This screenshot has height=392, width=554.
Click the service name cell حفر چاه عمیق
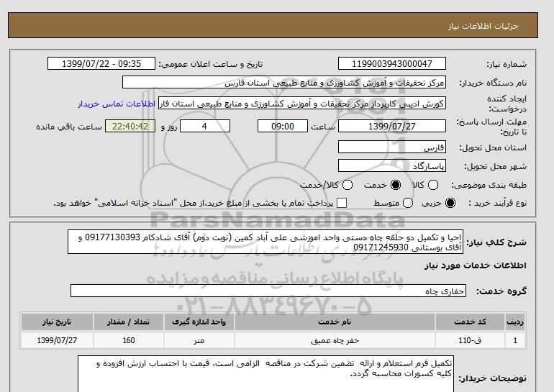(x=335, y=340)
